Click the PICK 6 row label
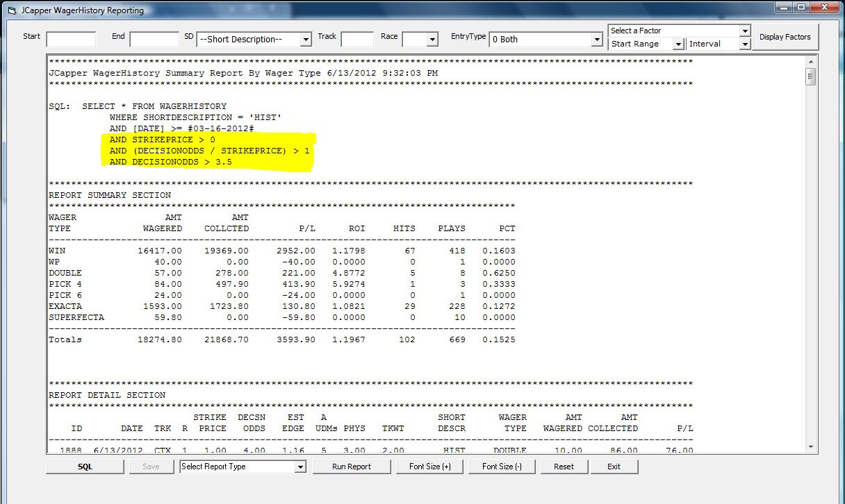The height and width of the screenshot is (504, 845). click(65, 295)
